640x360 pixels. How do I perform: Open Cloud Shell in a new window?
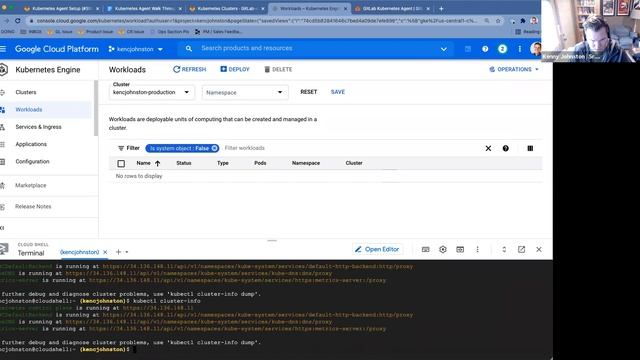coord(522,249)
